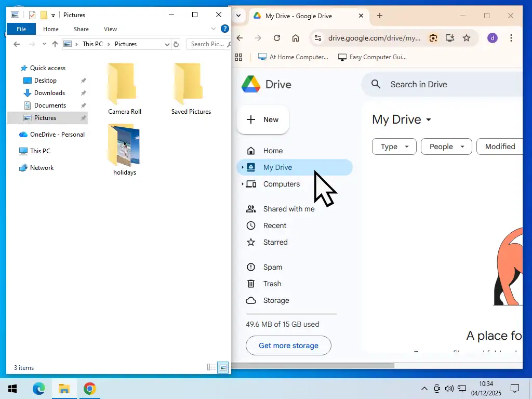Image resolution: width=532 pixels, height=399 pixels.
Task: Open the Get more storage link
Action: click(x=288, y=345)
